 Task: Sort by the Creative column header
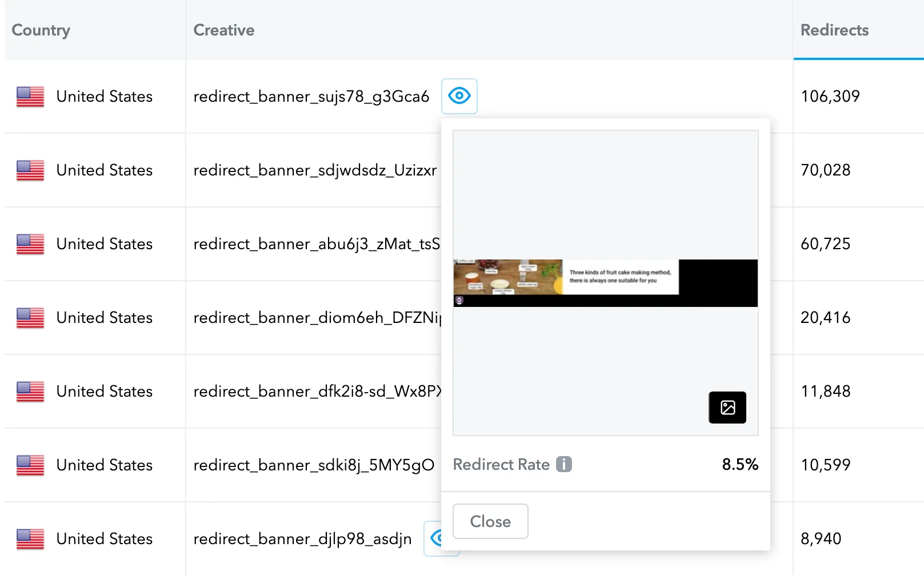point(223,30)
